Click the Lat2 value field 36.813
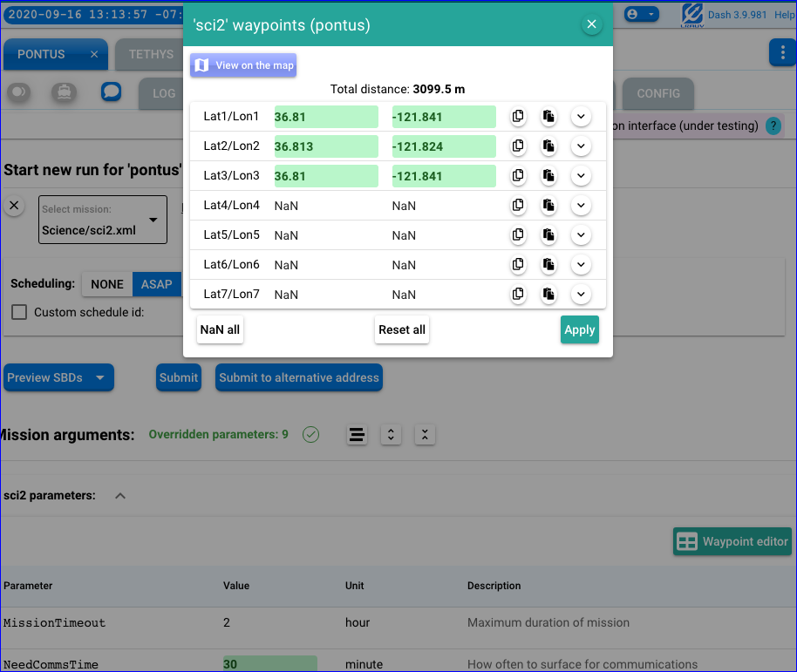 point(326,146)
